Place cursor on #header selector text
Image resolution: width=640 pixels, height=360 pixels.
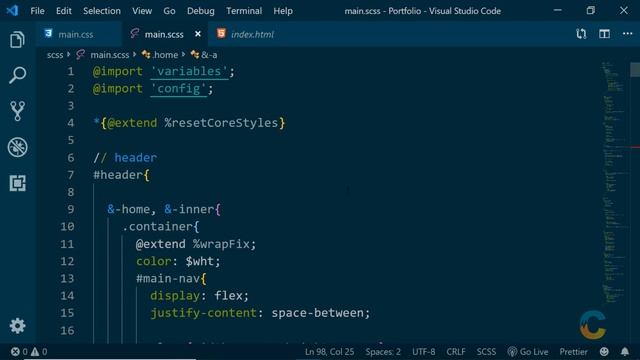pos(118,175)
